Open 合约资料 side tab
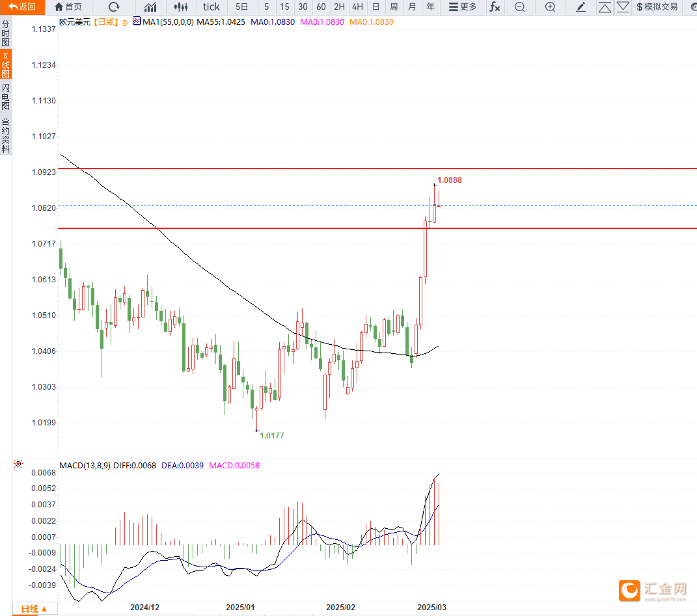Image resolution: width=697 pixels, height=616 pixels. [x=5, y=135]
